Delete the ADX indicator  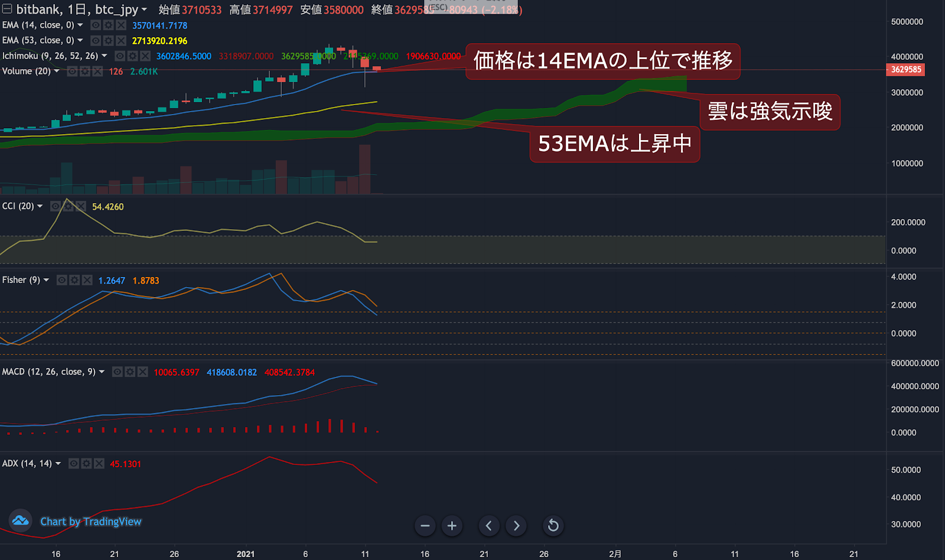[x=99, y=464]
